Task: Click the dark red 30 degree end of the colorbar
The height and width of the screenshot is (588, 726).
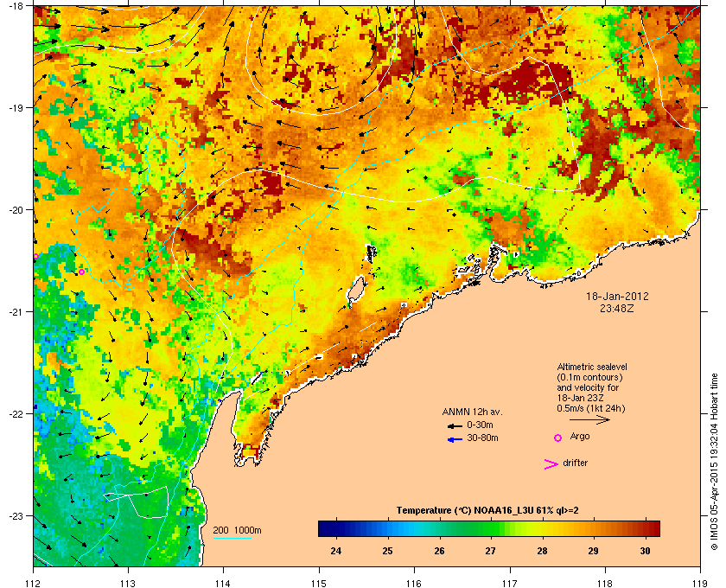Action: coord(651,528)
